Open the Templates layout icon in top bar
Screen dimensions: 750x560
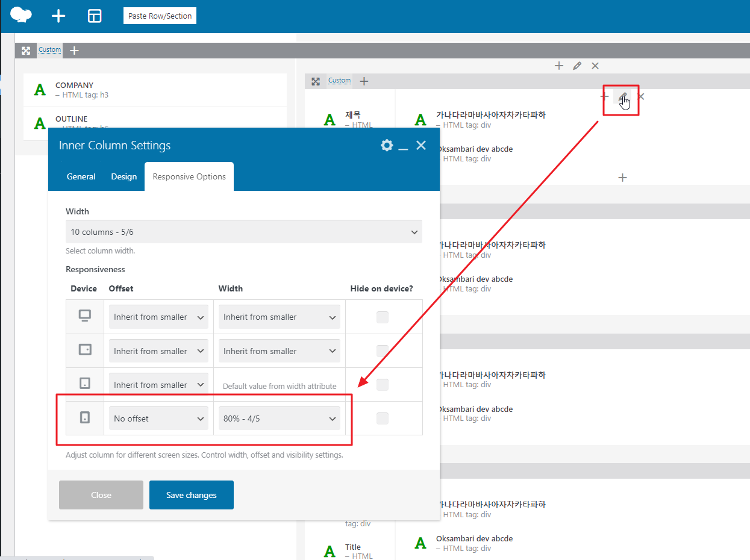[x=95, y=16]
